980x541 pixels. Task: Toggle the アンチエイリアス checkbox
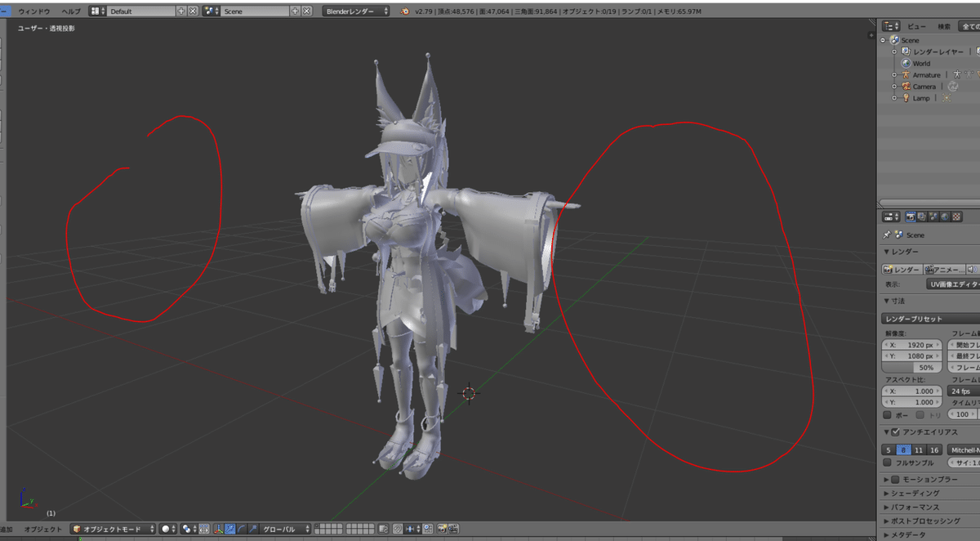[896, 431]
